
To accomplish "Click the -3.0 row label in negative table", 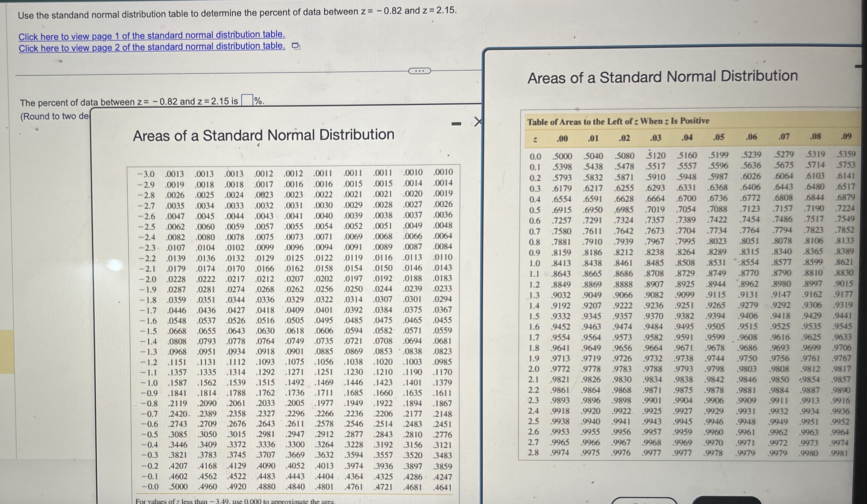I will click(x=146, y=174).
